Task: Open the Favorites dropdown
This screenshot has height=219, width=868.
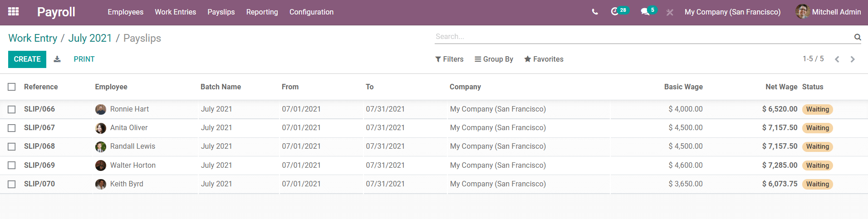Action: (x=544, y=59)
